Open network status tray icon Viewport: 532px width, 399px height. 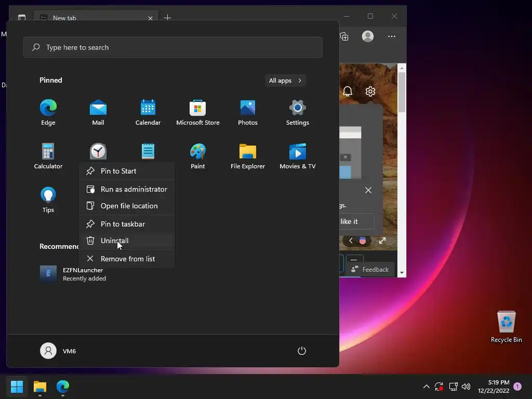[x=453, y=387]
